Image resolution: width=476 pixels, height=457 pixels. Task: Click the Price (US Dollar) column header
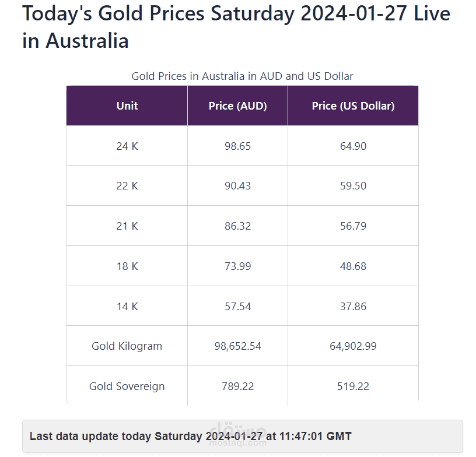[x=353, y=106]
